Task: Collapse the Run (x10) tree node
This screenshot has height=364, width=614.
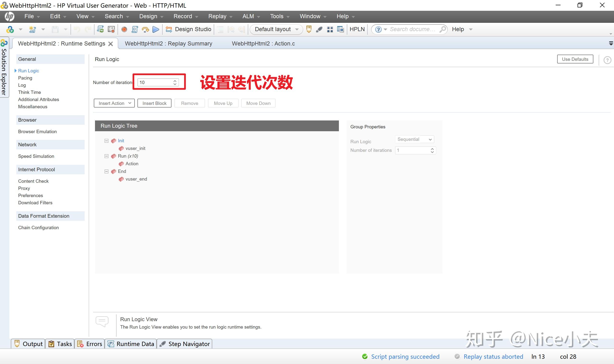Action: click(106, 156)
